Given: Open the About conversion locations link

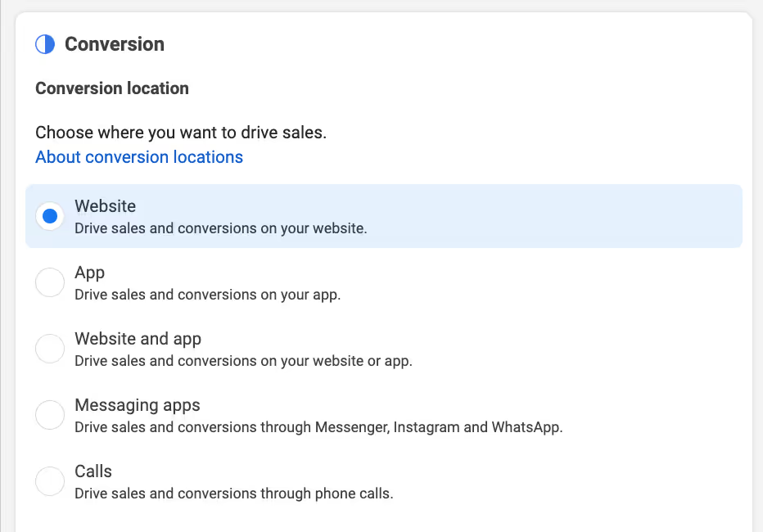Looking at the screenshot, I should (139, 157).
